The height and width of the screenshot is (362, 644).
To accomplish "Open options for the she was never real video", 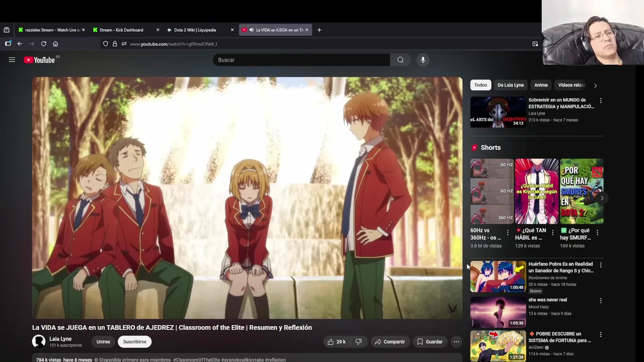I will pyautogui.click(x=600, y=301).
